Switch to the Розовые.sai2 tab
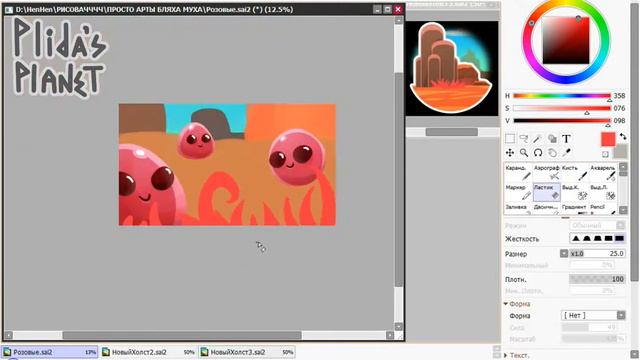The image size is (640, 360). (x=49, y=352)
